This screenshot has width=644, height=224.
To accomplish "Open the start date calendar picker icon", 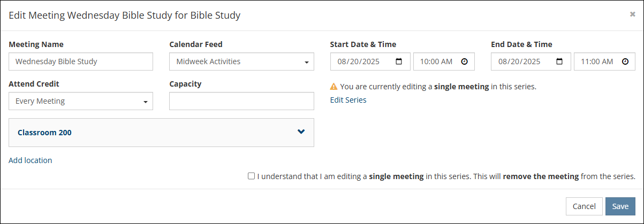I will [399, 61].
